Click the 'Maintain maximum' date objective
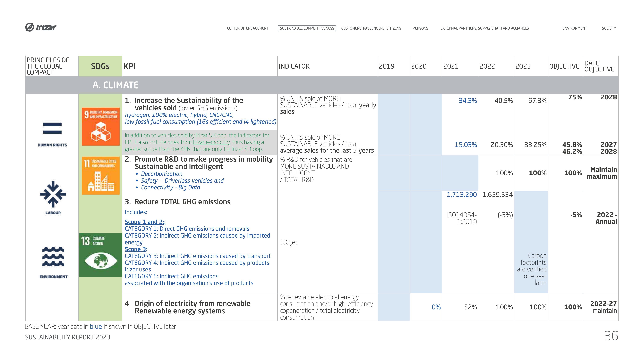The height and width of the screenshot is (364, 644). 602,173
